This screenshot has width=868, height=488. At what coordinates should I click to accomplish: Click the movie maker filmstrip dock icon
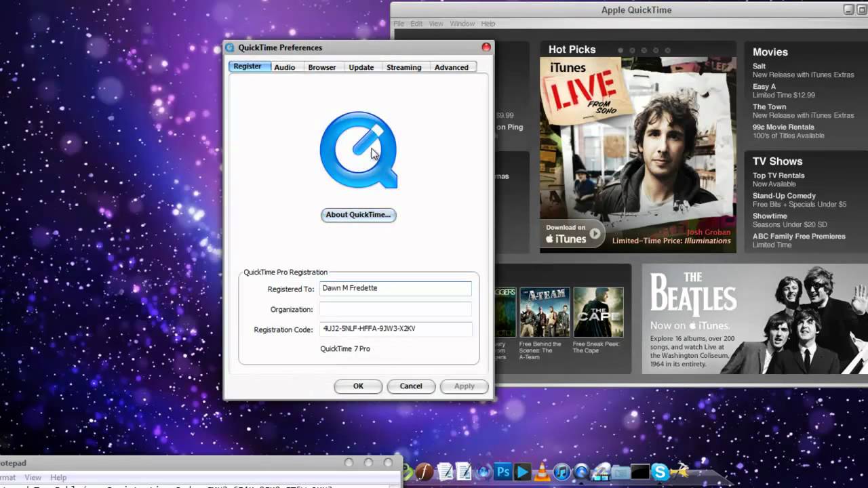pos(601,472)
